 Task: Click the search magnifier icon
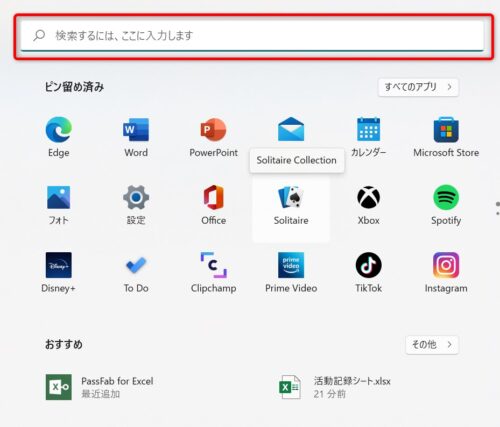[x=39, y=35]
